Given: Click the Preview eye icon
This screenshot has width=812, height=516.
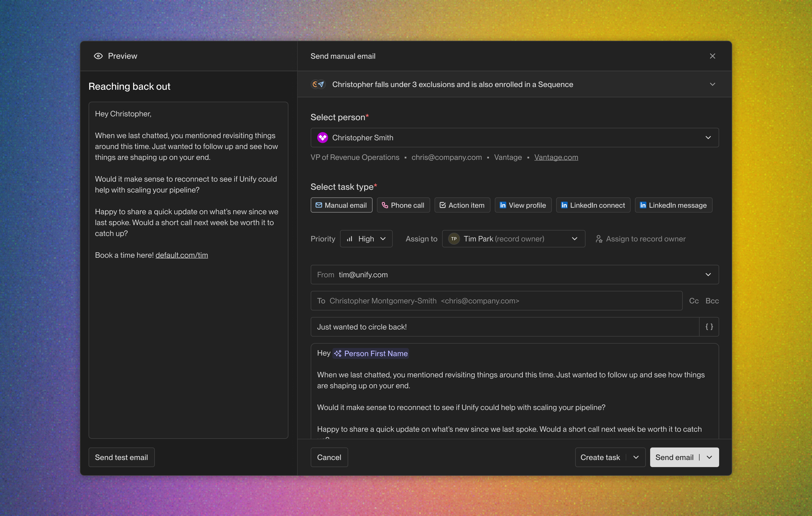Looking at the screenshot, I should click(x=98, y=56).
